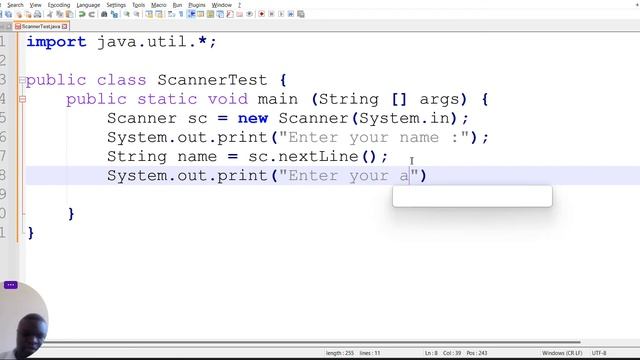Toggle Word Wrap in the toolbar
640x360 pixels.
click(x=171, y=14)
